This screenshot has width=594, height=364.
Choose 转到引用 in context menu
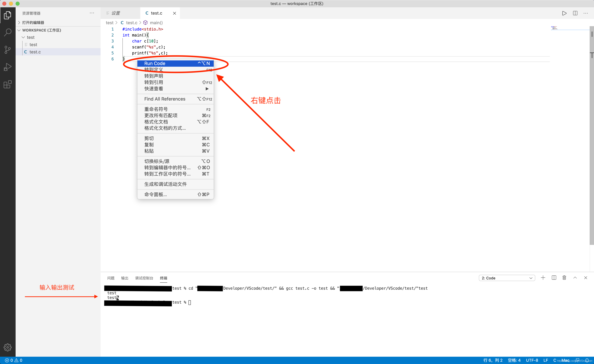(x=176, y=82)
